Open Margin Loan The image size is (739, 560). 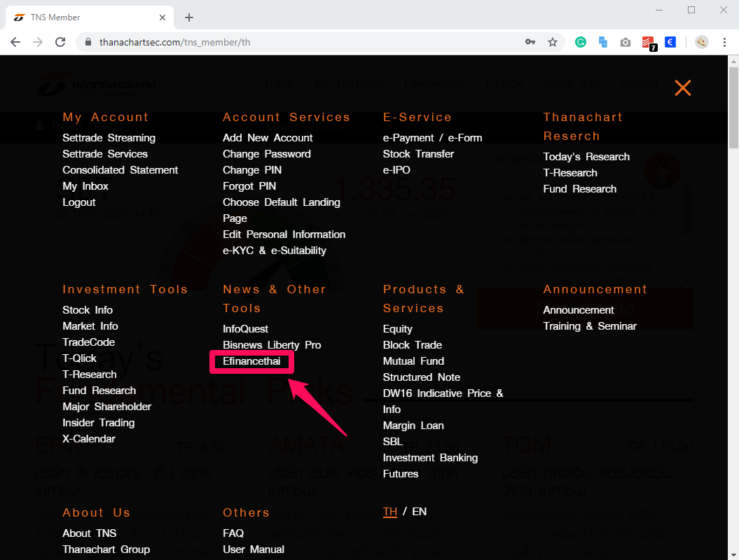[x=413, y=426]
